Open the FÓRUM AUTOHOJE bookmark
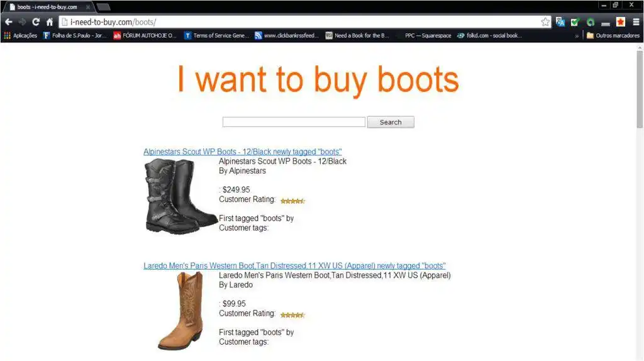 tap(145, 36)
